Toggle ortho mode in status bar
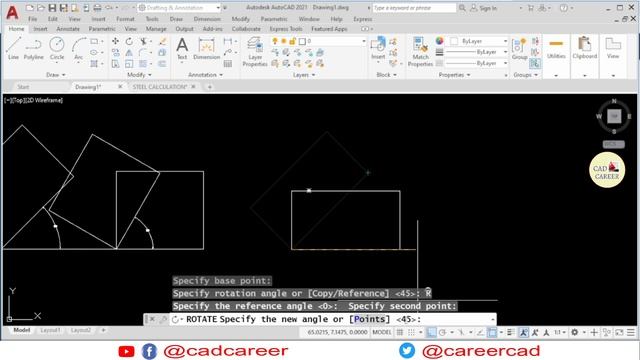This screenshot has height=360, width=640. pyautogui.click(x=431, y=333)
